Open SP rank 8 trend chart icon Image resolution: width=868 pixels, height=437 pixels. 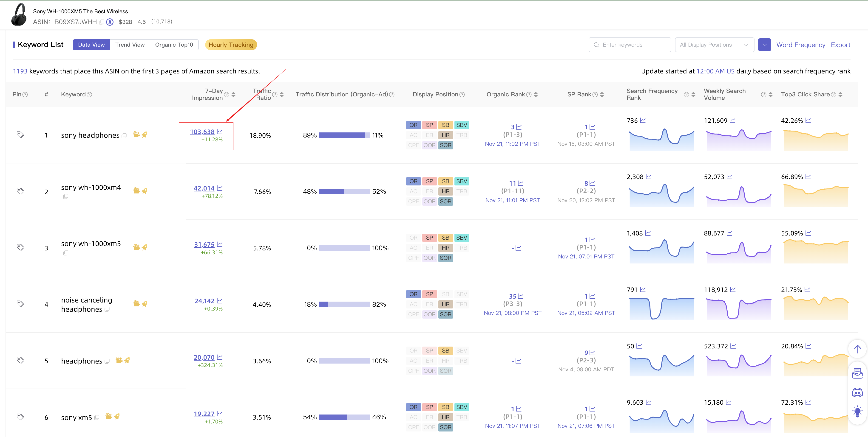click(592, 183)
